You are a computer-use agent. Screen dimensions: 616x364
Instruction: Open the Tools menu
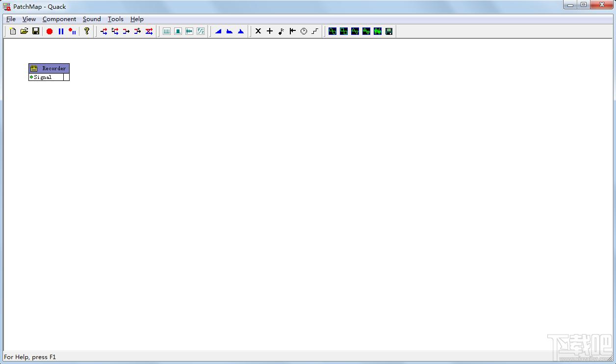pos(116,19)
